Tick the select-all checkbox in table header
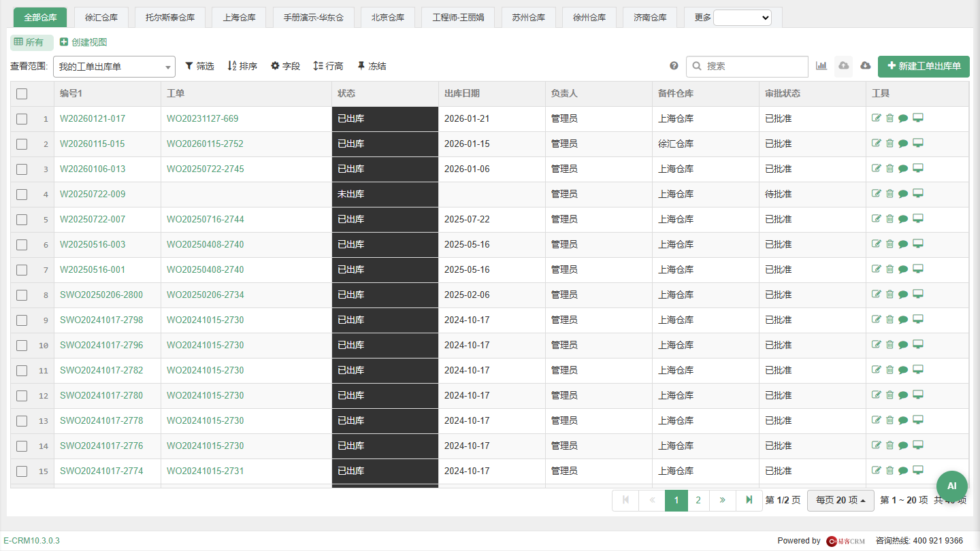 [x=22, y=94]
